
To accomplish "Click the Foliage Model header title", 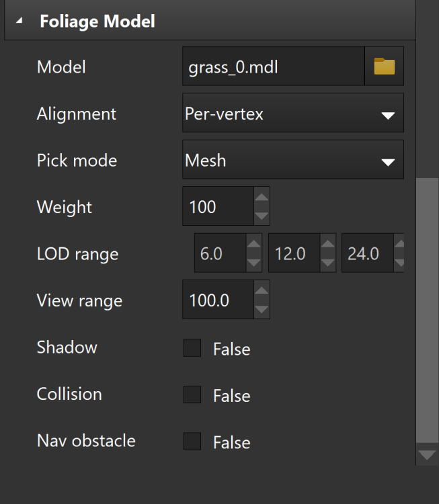I will coord(97,22).
